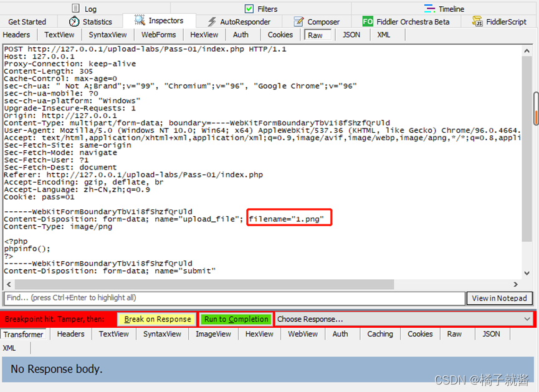Screen dimensions: 539x392
Task: Click the raw view vertical scrollbar thumb
Action: [527, 149]
